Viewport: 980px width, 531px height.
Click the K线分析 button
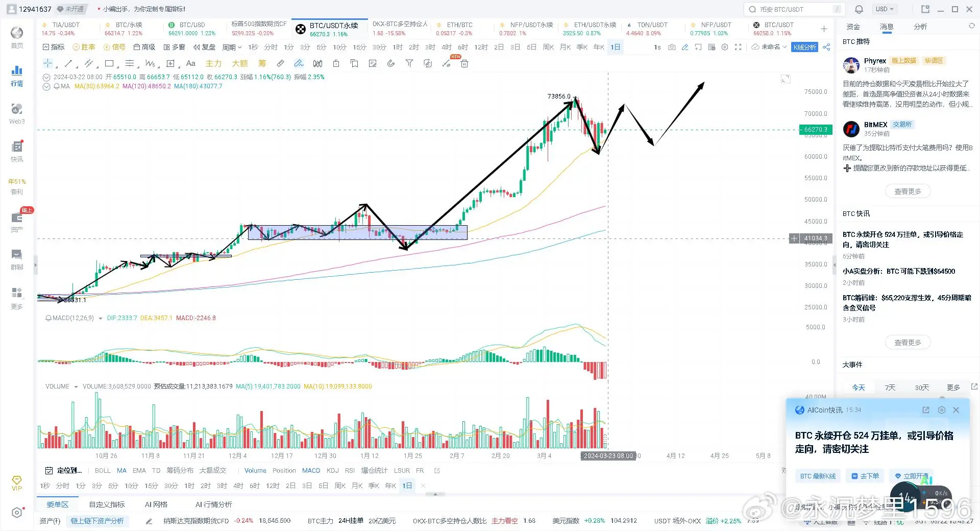point(805,47)
